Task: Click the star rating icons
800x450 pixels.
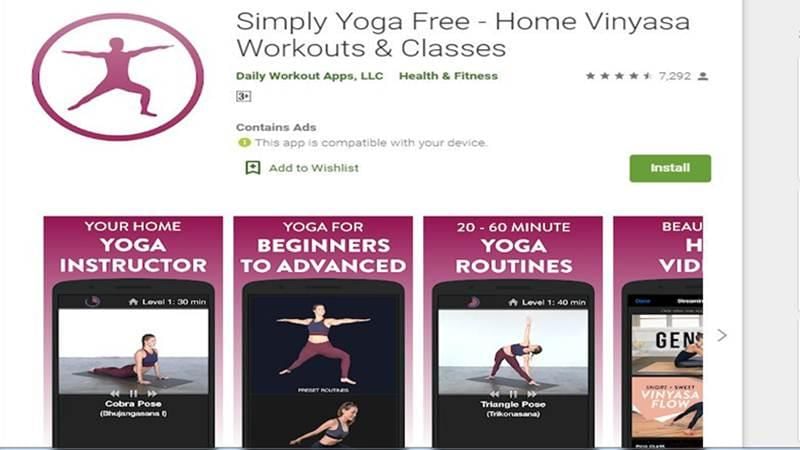Action: click(619, 76)
